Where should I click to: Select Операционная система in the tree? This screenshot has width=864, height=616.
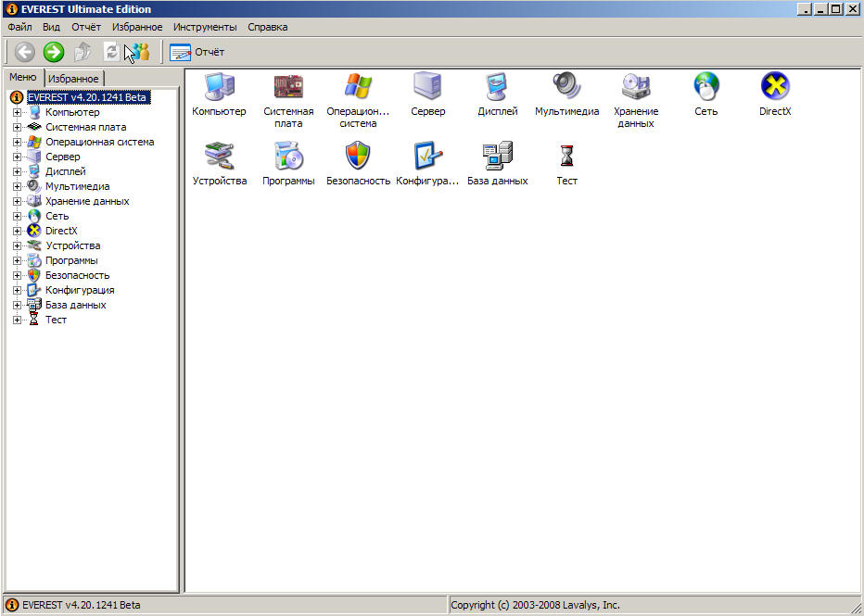(x=100, y=142)
